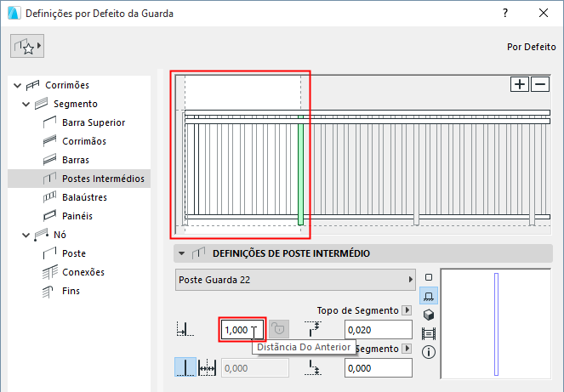Image resolution: width=564 pixels, height=392 pixels.
Task: Click the disabled spacing field 0,000
Action: pos(255,368)
